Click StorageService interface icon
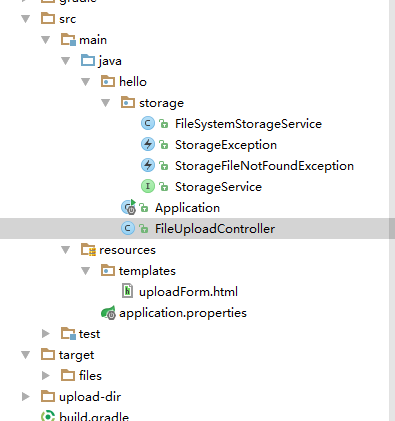395x421 pixels. [x=148, y=186]
